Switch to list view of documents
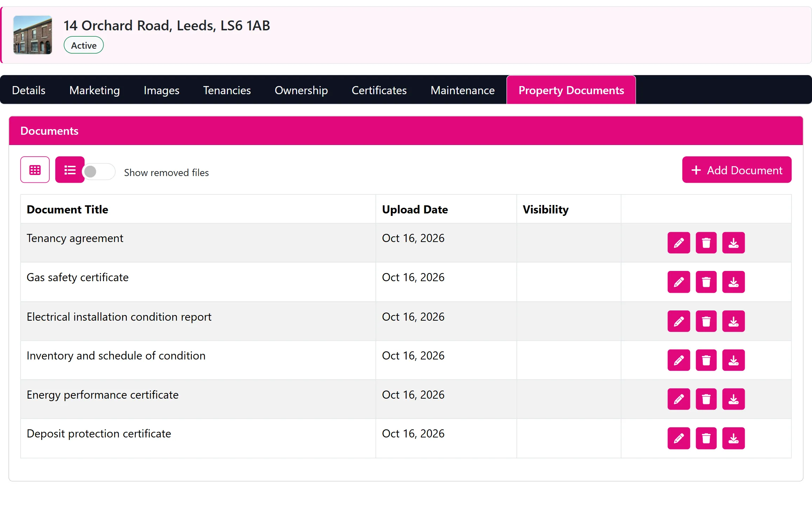 [70, 170]
